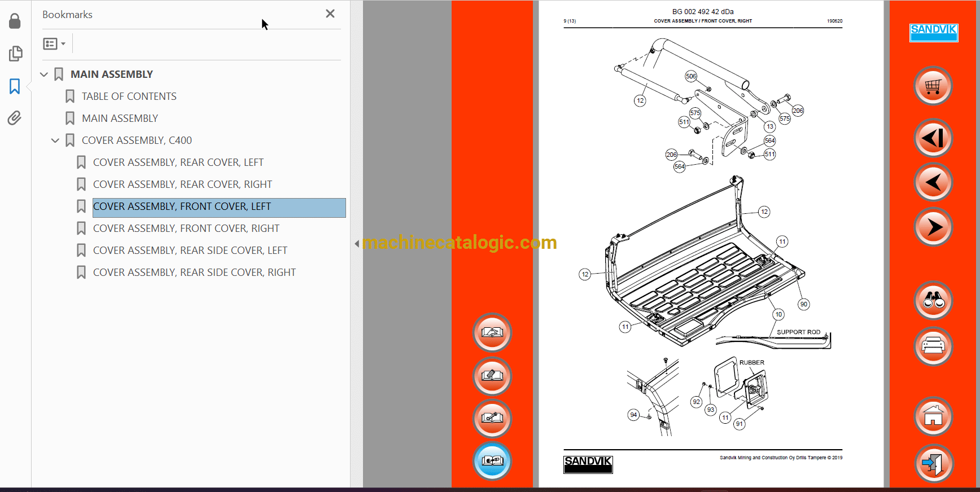Click the 'SUPPORT ROD' label in the drawing
Viewport: 980px width, 492px height.
click(x=798, y=332)
